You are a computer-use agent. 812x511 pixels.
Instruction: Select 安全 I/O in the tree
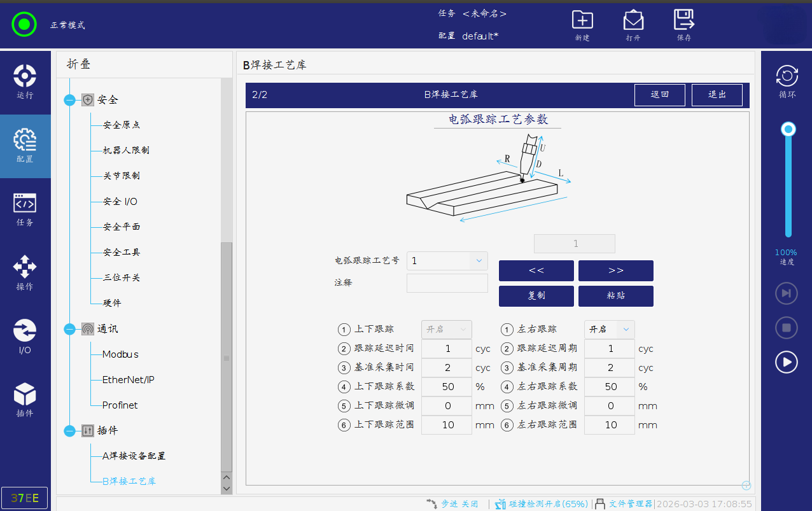point(120,202)
